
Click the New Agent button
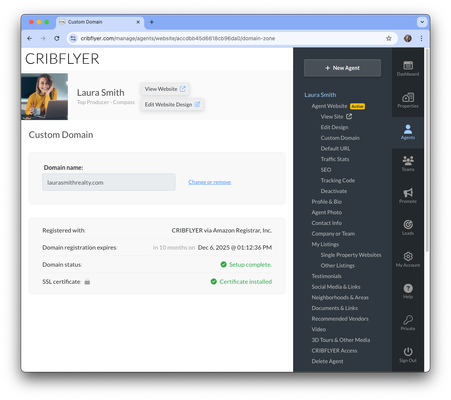(342, 68)
